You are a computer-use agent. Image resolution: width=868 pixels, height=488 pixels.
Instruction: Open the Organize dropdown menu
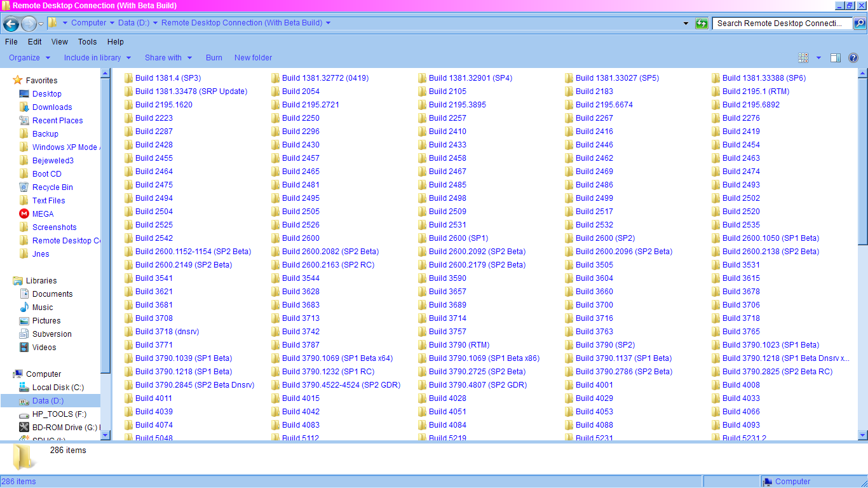click(29, 58)
